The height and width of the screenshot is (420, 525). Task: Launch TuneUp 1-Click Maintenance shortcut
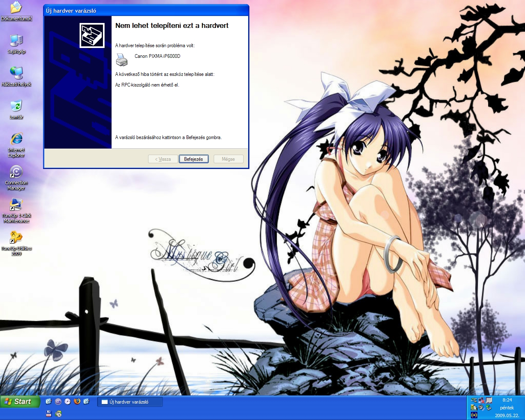16,210
